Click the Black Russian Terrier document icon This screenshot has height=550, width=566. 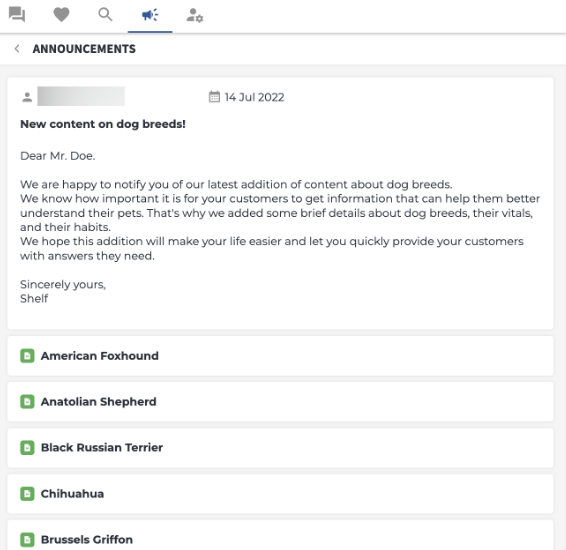click(x=27, y=448)
